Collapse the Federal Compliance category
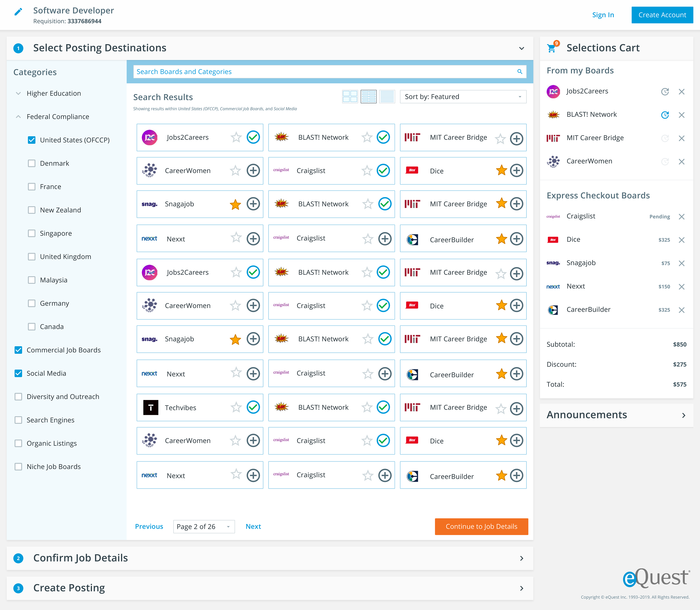The image size is (700, 610). pyautogui.click(x=18, y=116)
